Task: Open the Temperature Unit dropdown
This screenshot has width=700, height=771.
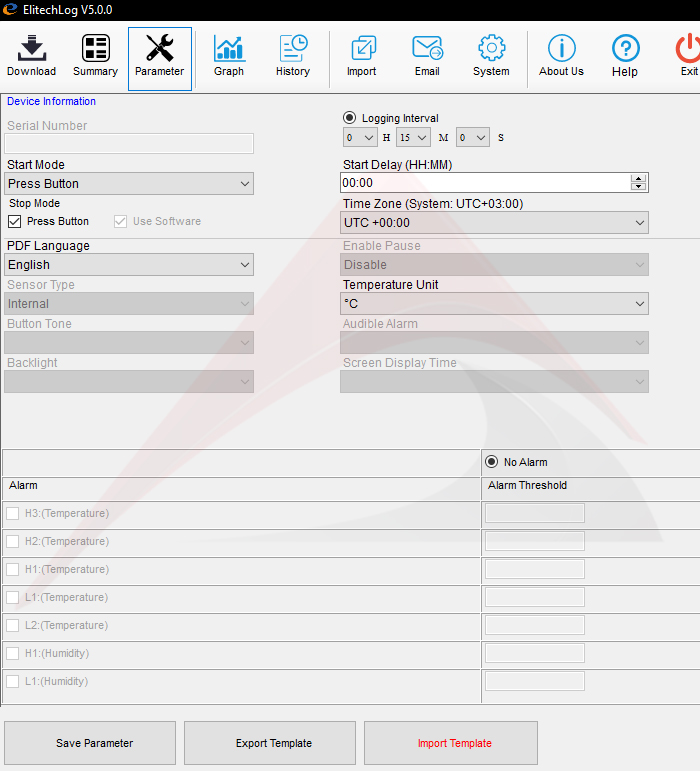Action: [494, 304]
